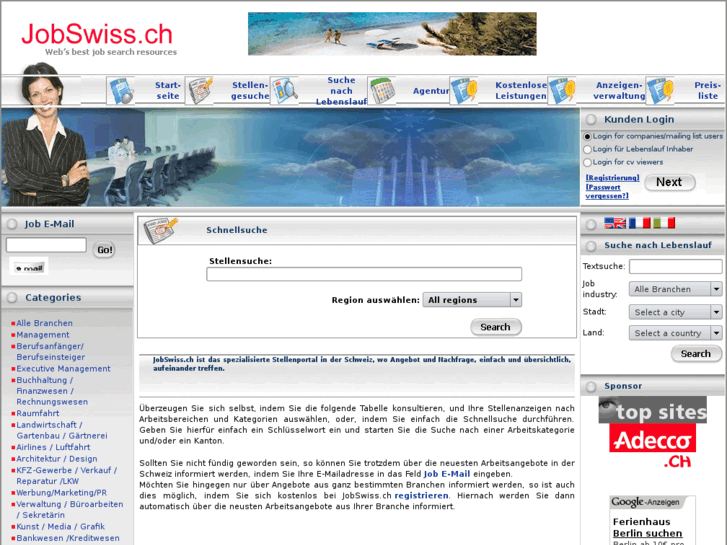Select Login für Lebenslauf Inhaber option
727x545 pixels.
(587, 149)
